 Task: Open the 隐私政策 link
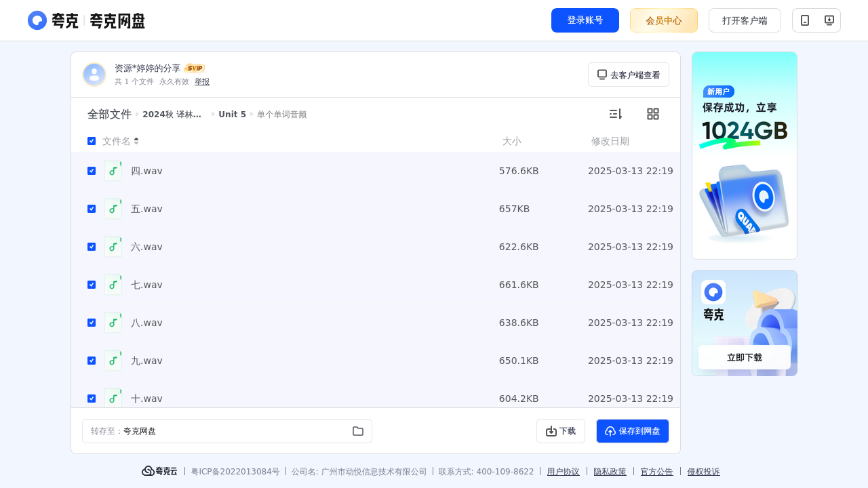610,472
